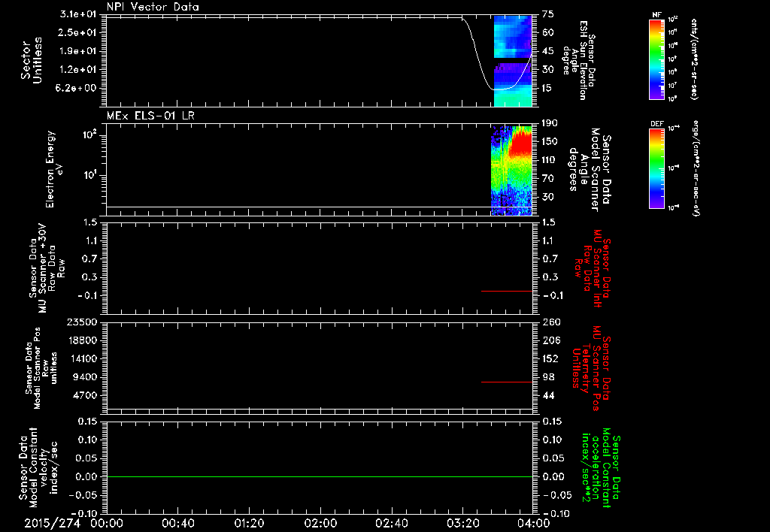Click the "18800" scanner position tick label
The width and height of the screenshot is (770, 532).
81,340
